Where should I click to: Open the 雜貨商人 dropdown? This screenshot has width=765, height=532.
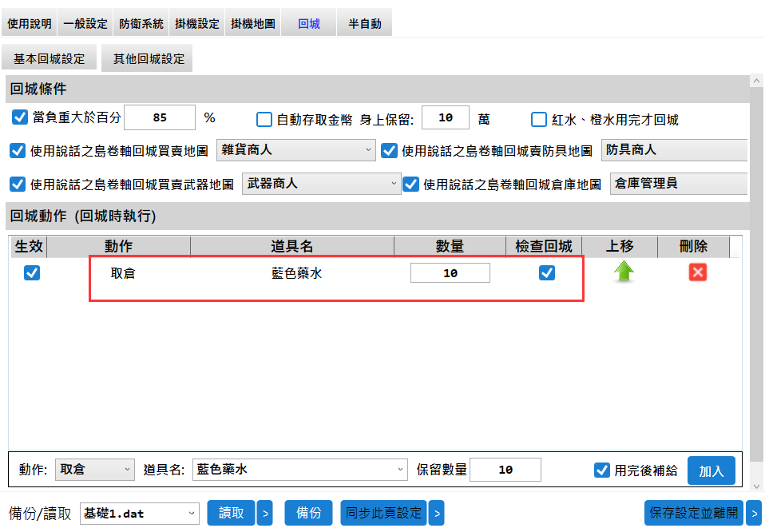click(x=295, y=149)
